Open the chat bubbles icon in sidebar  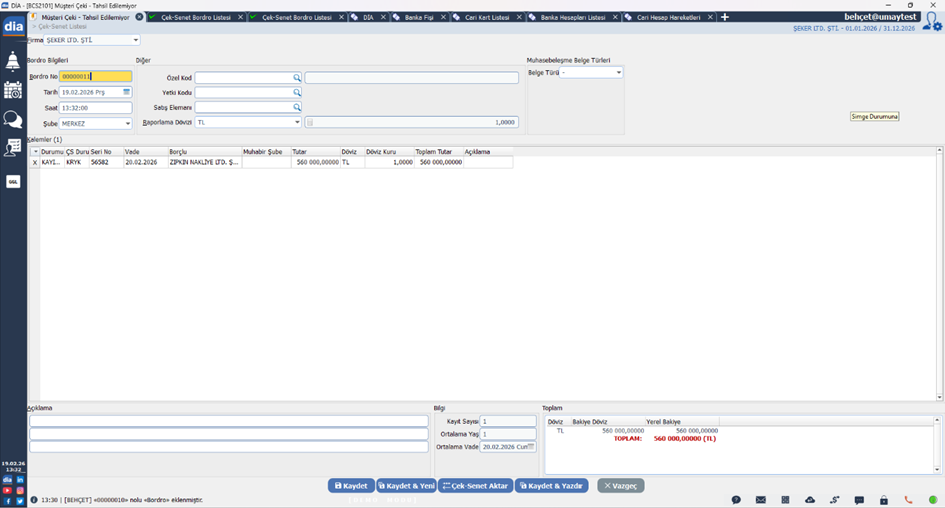pyautogui.click(x=13, y=120)
